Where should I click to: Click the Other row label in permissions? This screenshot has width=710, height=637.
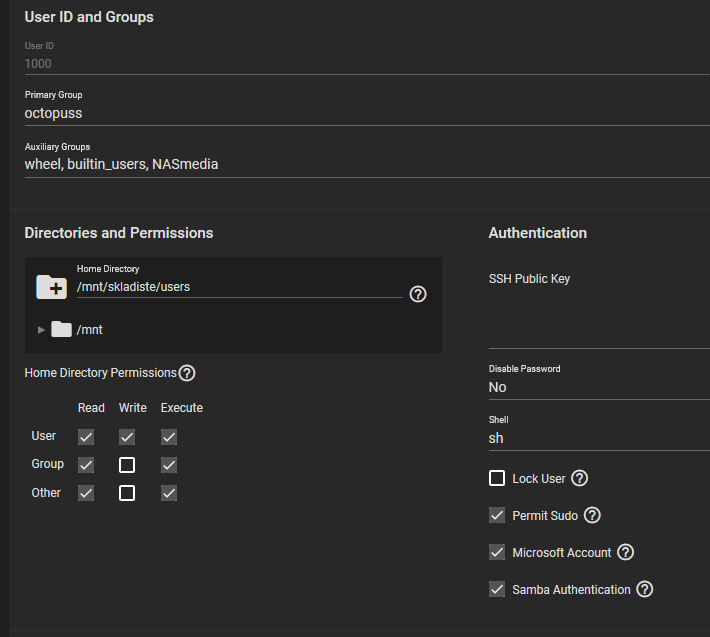pyautogui.click(x=46, y=493)
